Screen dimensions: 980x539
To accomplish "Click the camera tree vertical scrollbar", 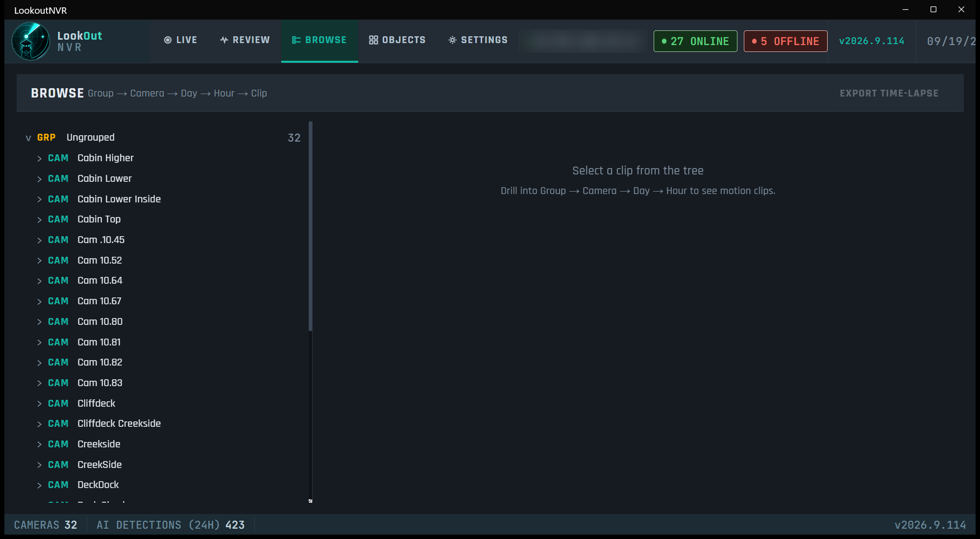I will coord(311,226).
